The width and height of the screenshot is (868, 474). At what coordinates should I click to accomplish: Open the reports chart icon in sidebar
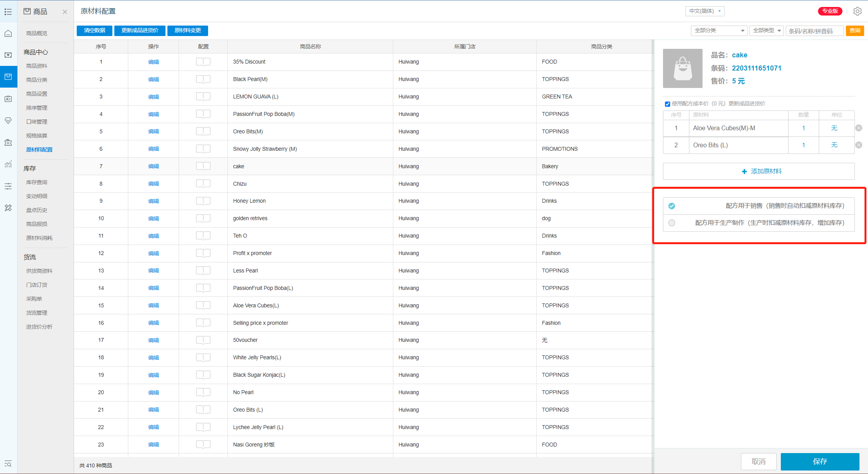click(x=8, y=164)
